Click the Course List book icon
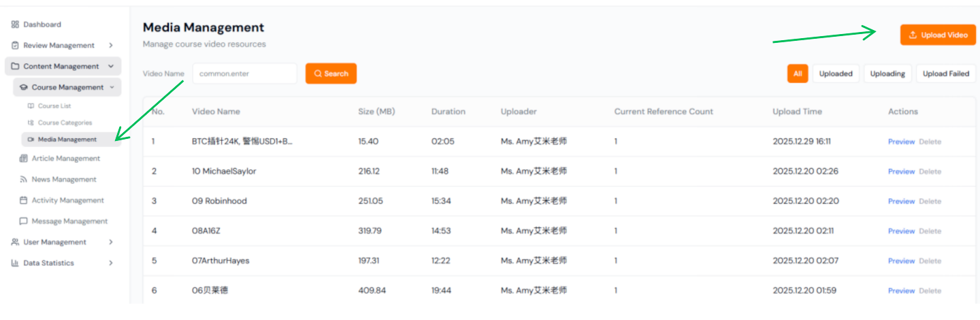This screenshot has height=320, width=980. tap(31, 106)
